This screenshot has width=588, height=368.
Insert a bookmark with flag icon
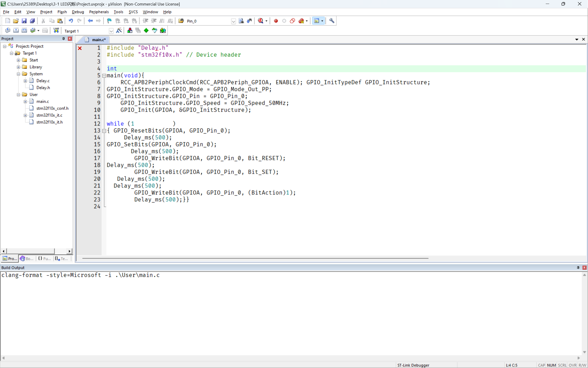(109, 21)
